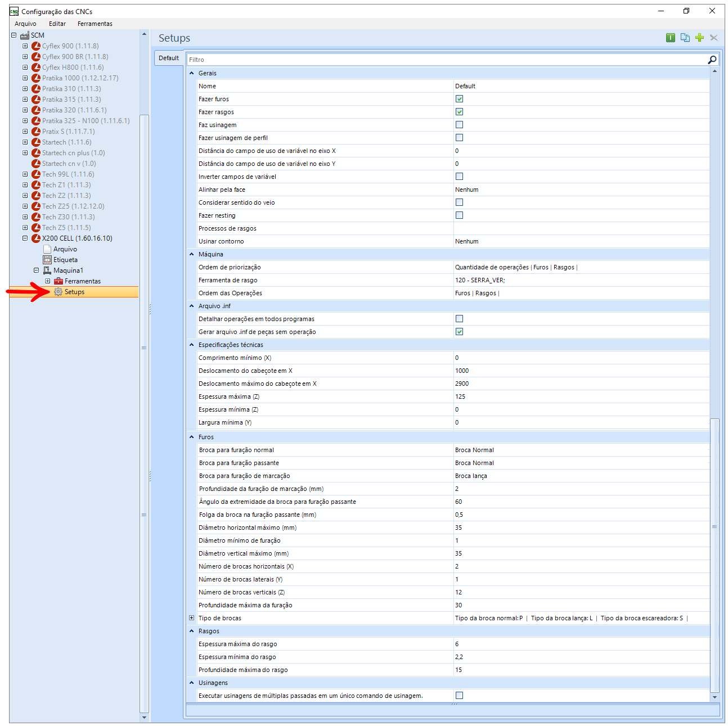This screenshot has height=726, width=728.
Task: Select Tech Z1 (1.11.3) in tree
Action: pos(66,185)
